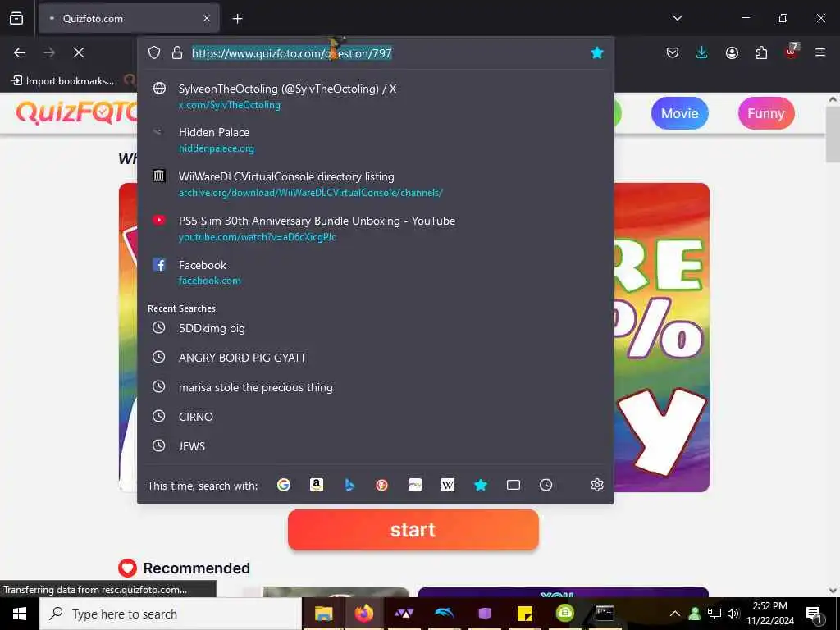This screenshot has width=840, height=630.
Task: Expand the list all tabs dropdown
Action: click(x=677, y=18)
